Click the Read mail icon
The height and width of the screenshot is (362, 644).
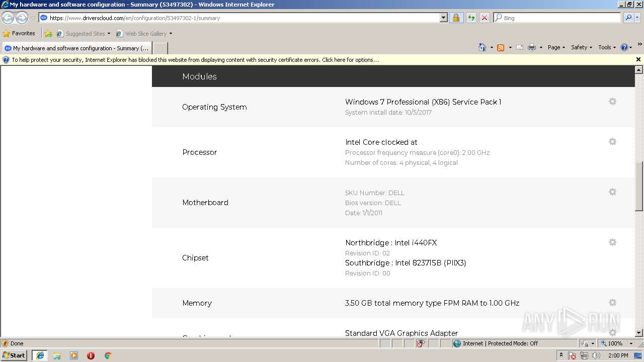(x=520, y=47)
